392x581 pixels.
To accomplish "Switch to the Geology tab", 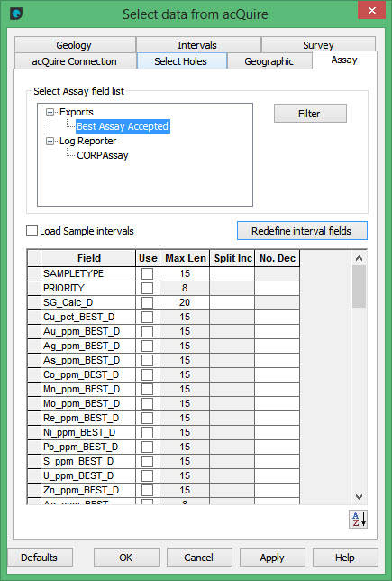I will 75,45.
